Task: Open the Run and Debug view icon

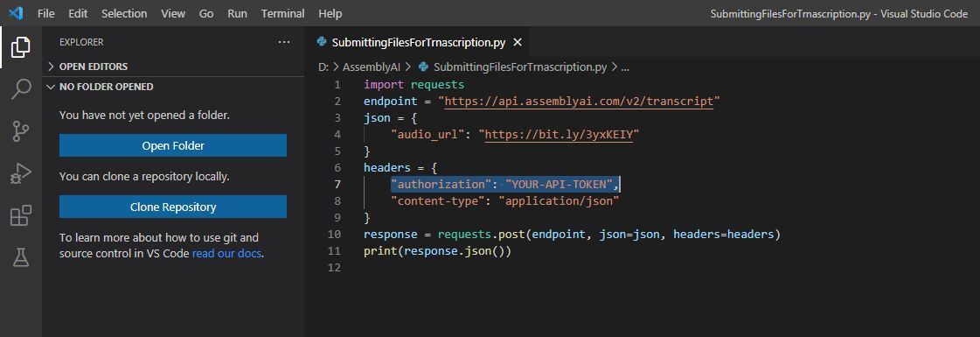Action: click(21, 173)
